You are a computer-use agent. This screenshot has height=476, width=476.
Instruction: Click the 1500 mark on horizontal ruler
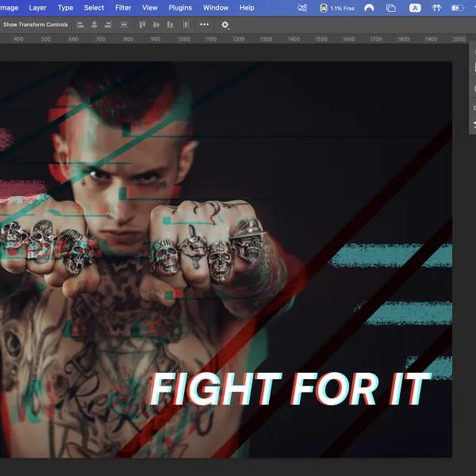pos(321,39)
